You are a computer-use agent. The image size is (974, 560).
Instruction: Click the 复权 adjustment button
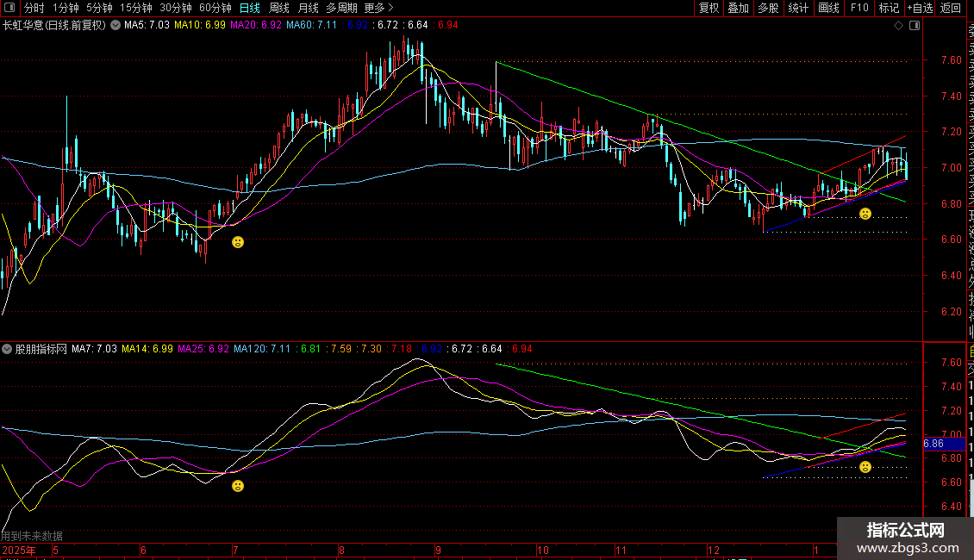click(709, 8)
